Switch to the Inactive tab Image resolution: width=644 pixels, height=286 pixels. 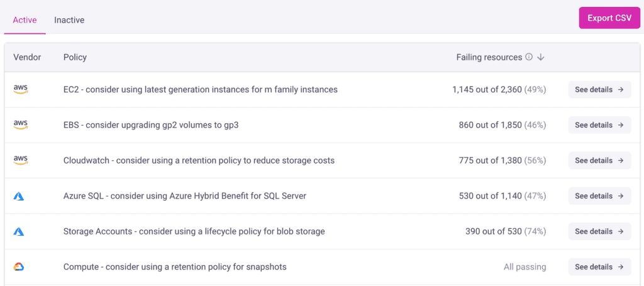pyautogui.click(x=69, y=20)
